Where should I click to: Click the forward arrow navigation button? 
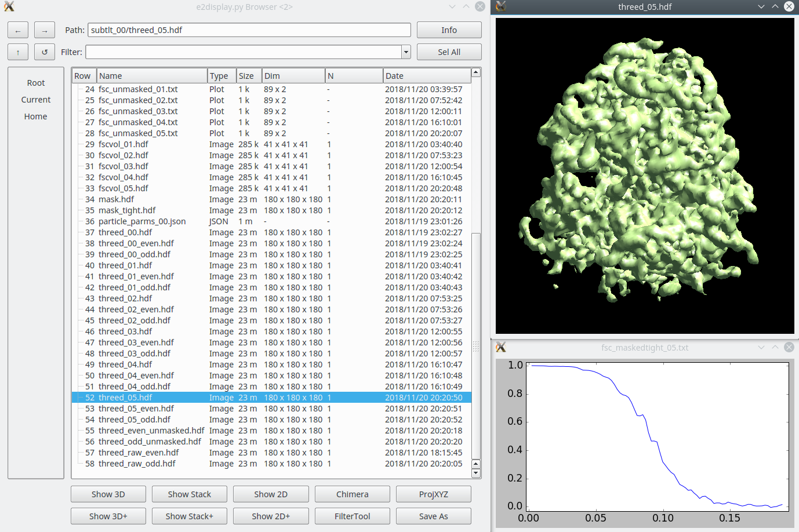point(45,31)
